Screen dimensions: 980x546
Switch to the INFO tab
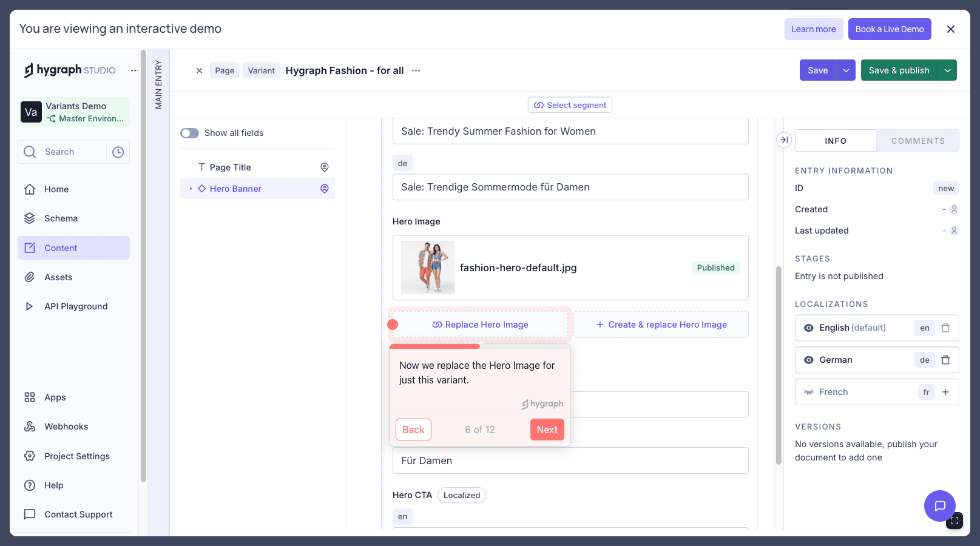click(x=836, y=141)
